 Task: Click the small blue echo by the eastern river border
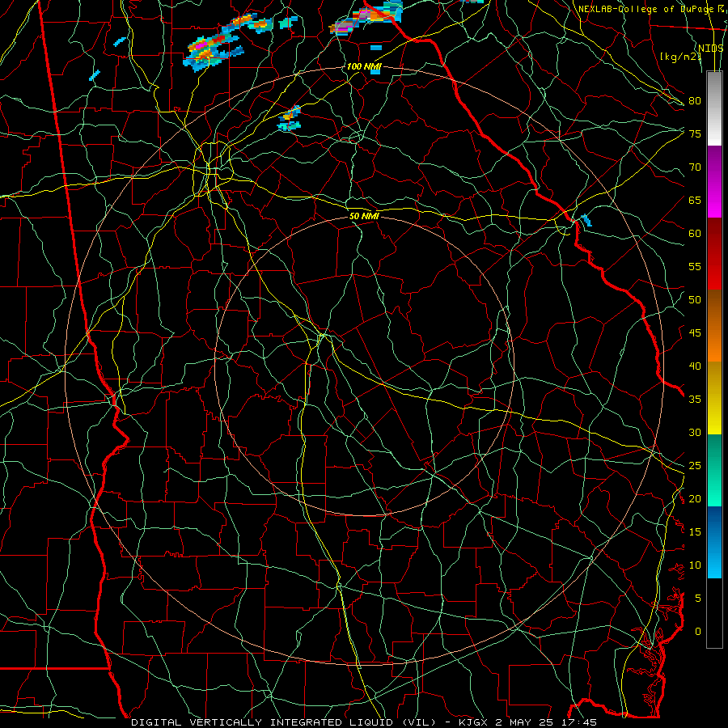(x=586, y=220)
